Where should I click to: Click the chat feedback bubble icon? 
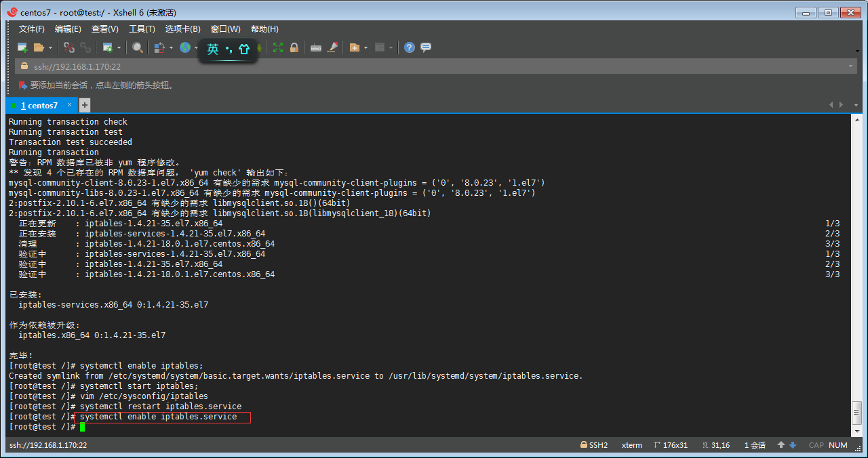426,47
